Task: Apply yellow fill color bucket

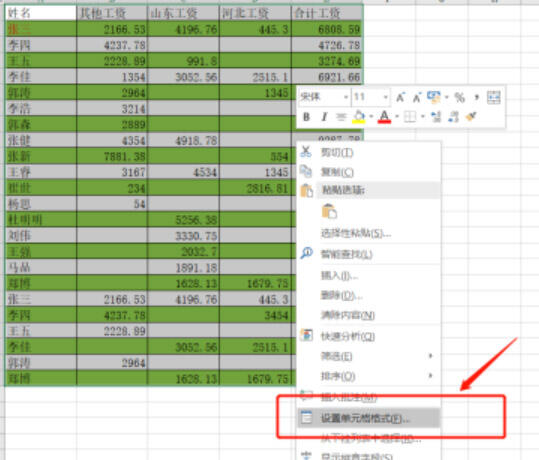Action: 359,117
